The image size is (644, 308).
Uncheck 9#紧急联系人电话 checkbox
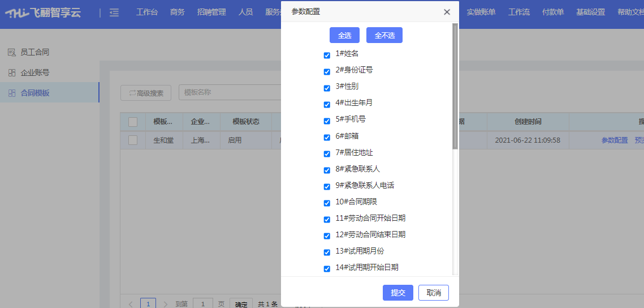[x=327, y=187]
